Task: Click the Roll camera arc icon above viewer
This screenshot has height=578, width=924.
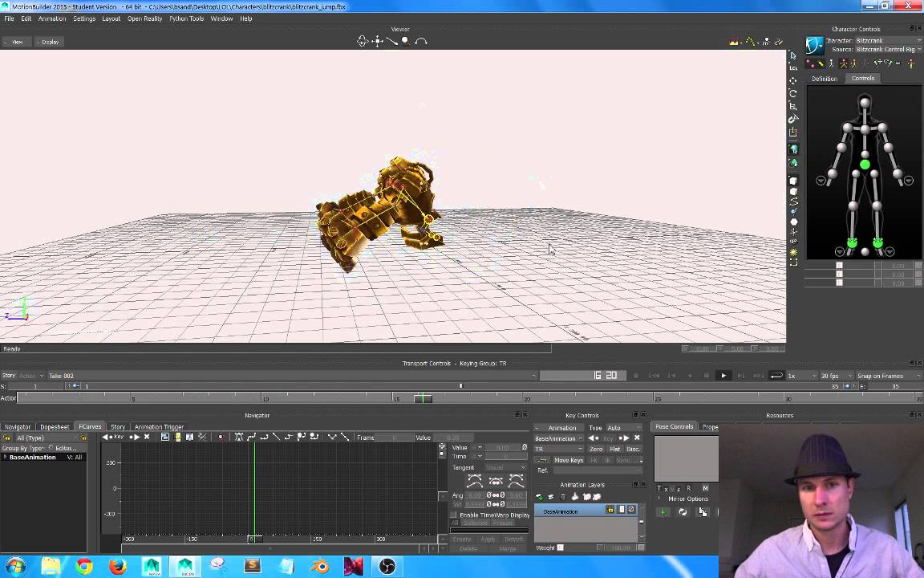Action: (x=421, y=41)
